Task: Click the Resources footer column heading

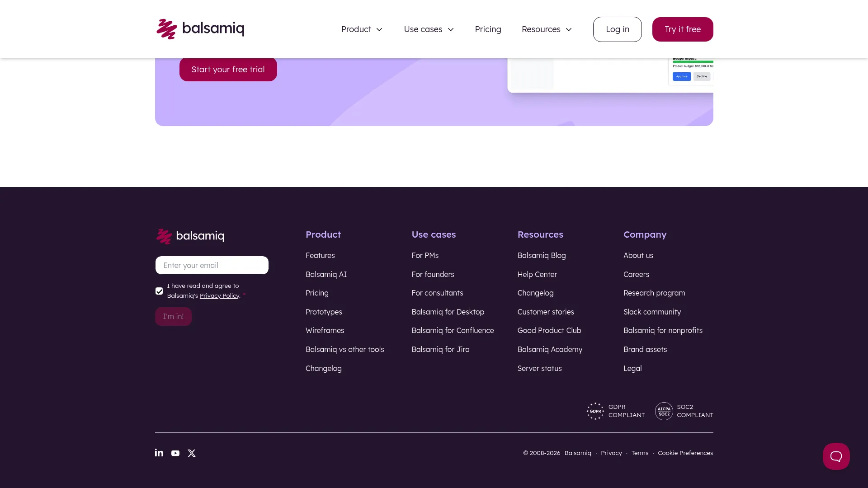Action: pyautogui.click(x=540, y=235)
